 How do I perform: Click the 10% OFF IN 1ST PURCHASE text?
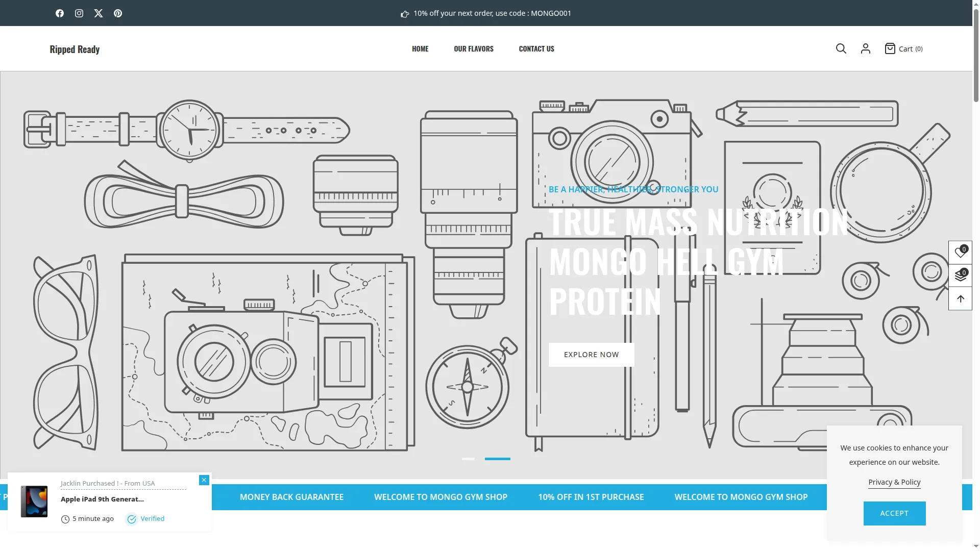(x=591, y=497)
